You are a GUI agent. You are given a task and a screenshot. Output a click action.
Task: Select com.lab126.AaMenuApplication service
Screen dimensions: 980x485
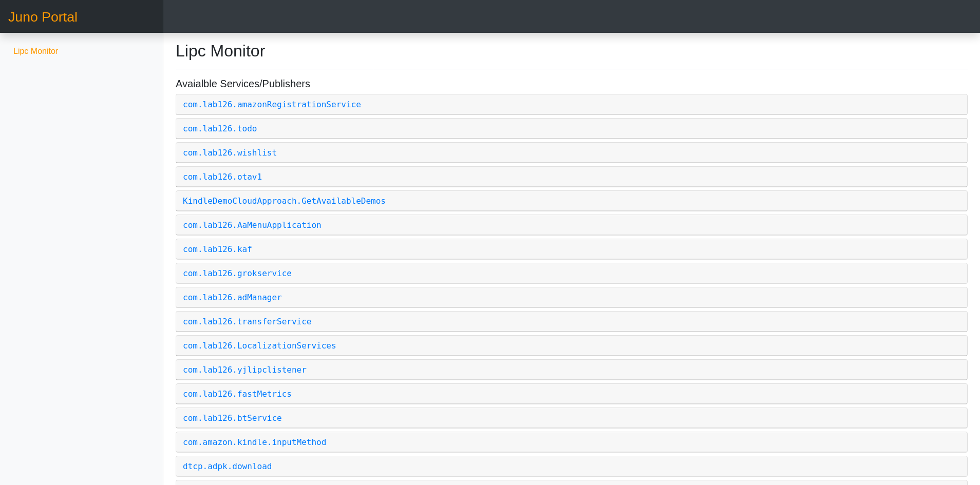click(x=252, y=225)
